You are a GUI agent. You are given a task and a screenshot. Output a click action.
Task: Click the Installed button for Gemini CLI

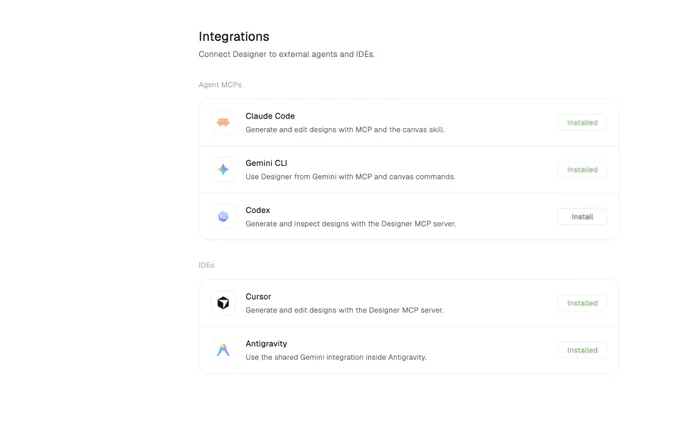(582, 170)
